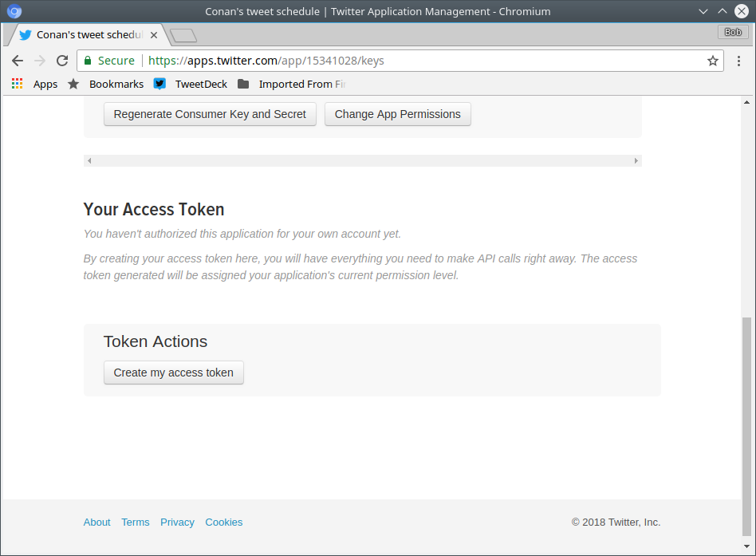
Task: Bookmark this page with the star icon
Action: (713, 61)
